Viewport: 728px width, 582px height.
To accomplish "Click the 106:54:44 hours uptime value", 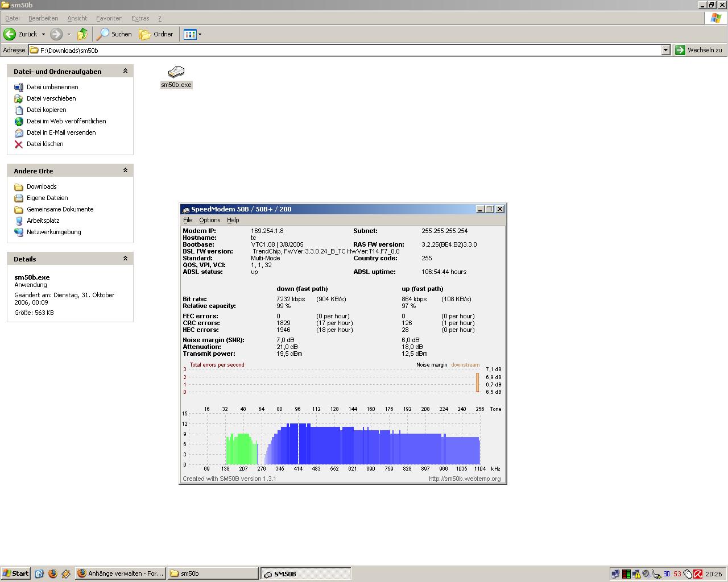I will tap(444, 272).
